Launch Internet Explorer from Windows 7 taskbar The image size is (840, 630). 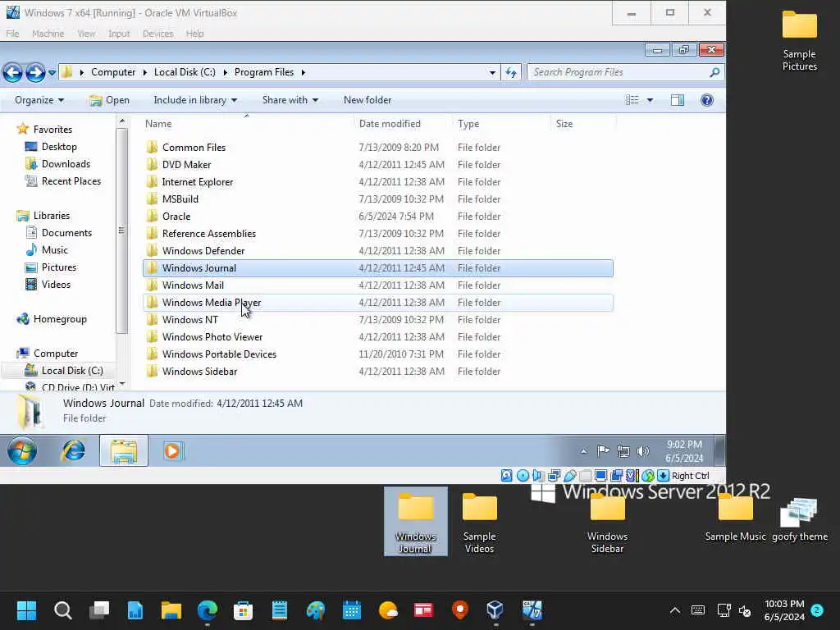click(73, 451)
